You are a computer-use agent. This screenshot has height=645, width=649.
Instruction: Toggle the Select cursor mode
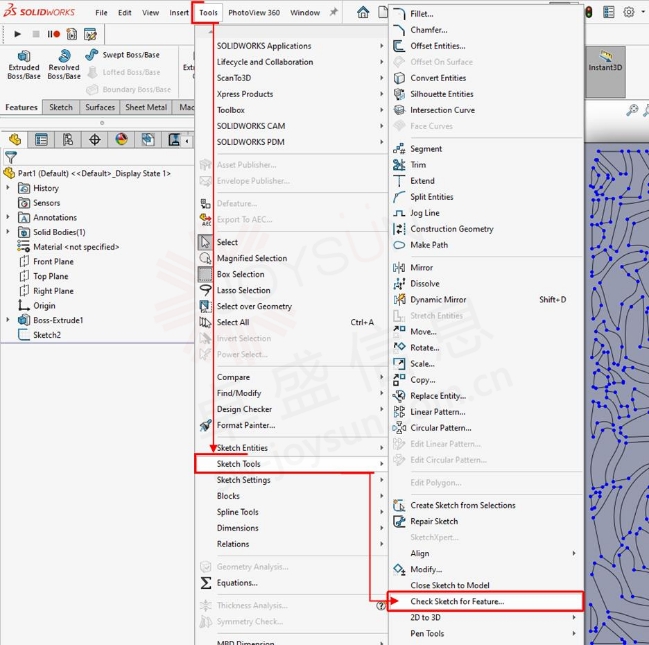tap(205, 242)
